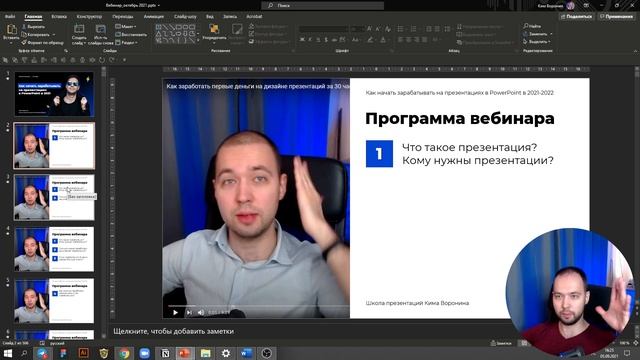The height and width of the screenshot is (360, 640).
Task: Open Google Chrome from the taskbar
Action: click(124, 353)
